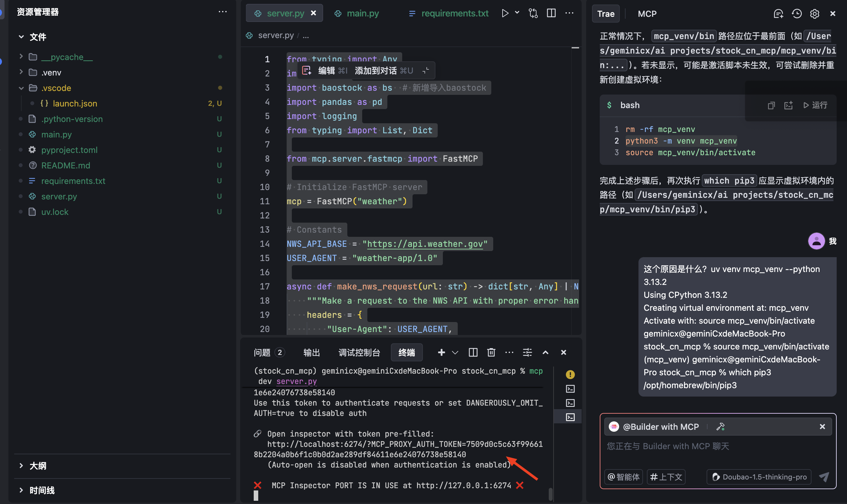Kill terminal with trash icon
This screenshot has width=847, height=504.
(x=491, y=352)
